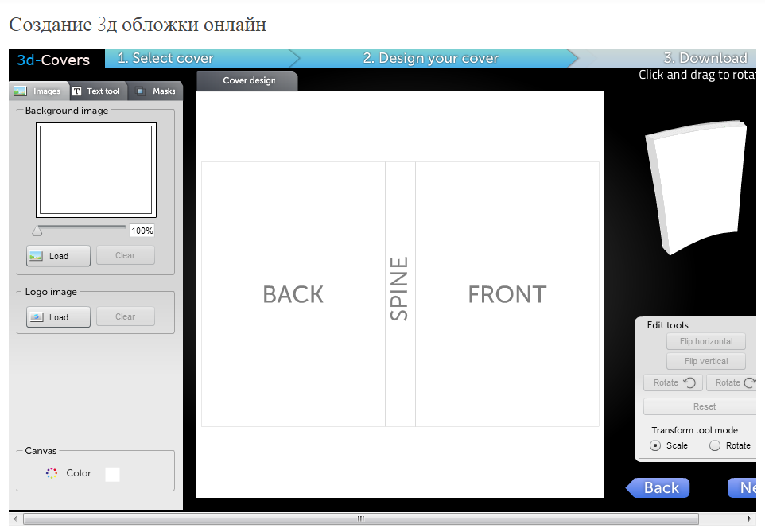Switch to the Text tool tab
Viewport: 765px width, 532px height.
97,91
